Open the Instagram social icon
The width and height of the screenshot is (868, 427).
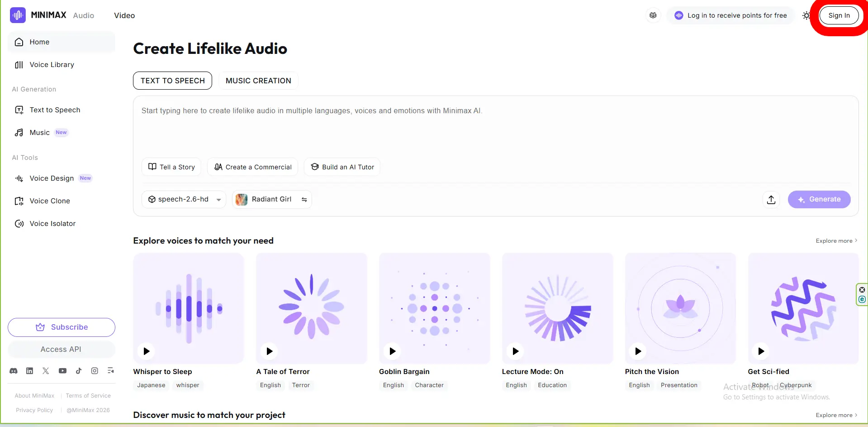(95, 371)
